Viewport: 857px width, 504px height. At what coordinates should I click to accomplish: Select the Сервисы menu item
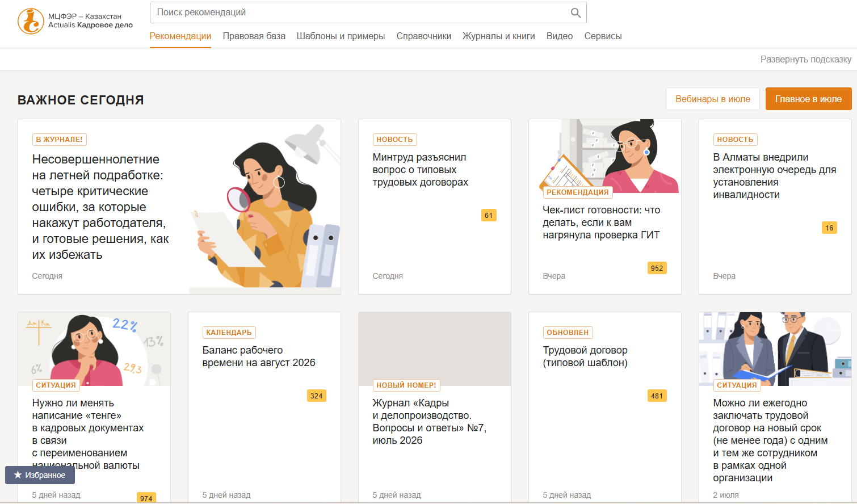[x=603, y=36]
